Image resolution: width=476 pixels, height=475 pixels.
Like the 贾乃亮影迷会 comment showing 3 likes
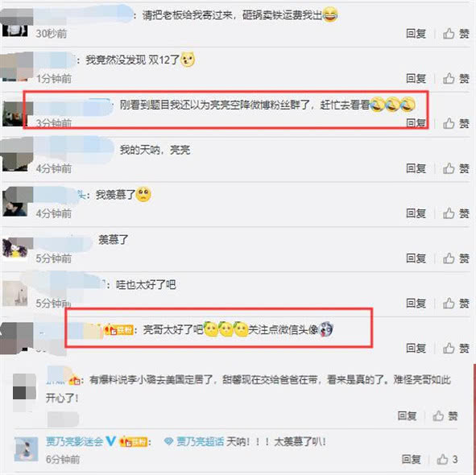447,459
